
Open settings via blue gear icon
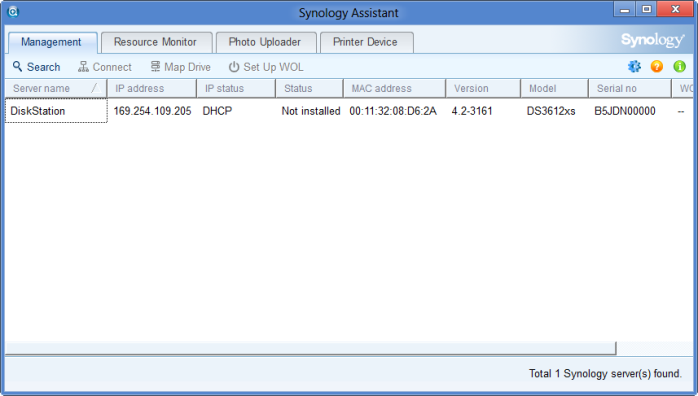tap(634, 66)
